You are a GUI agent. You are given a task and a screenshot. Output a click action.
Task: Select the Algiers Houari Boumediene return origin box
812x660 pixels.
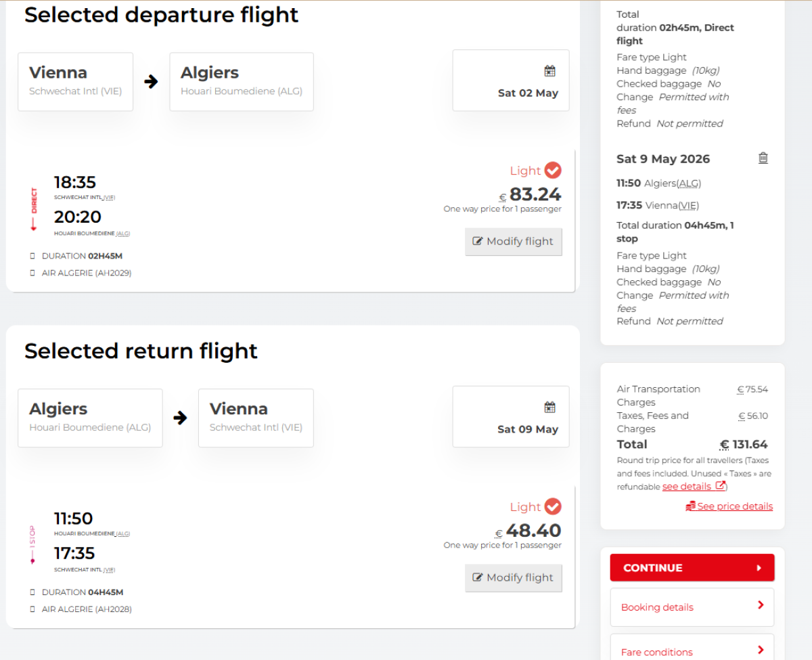(90, 418)
